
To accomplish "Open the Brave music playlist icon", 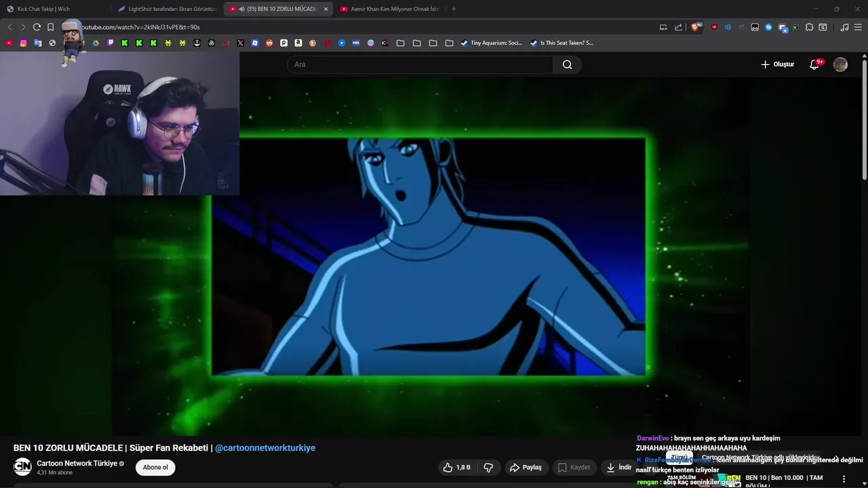I will (844, 27).
